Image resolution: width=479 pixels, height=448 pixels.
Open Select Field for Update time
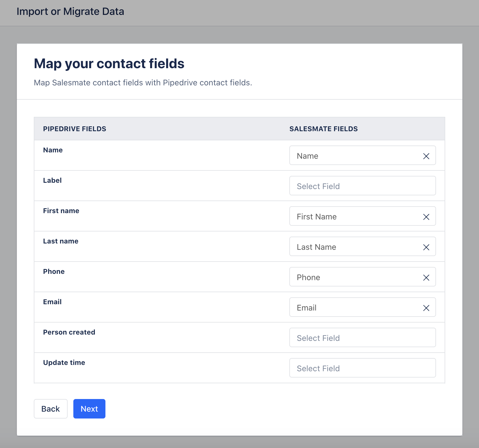pyautogui.click(x=362, y=368)
